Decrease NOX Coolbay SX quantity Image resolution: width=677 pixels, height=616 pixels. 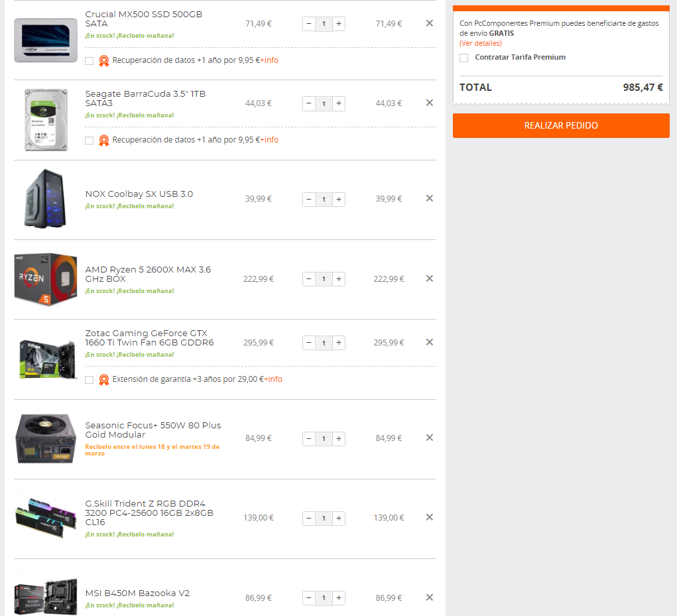[309, 199]
